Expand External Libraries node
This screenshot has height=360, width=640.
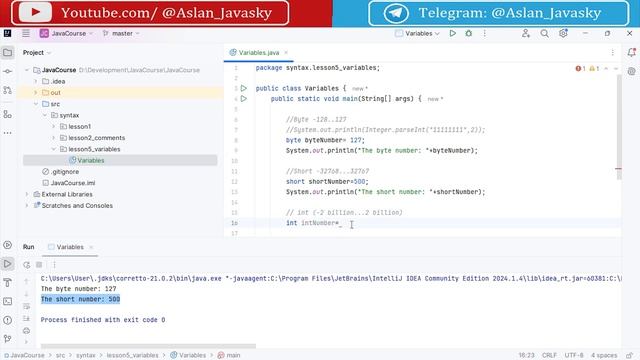27,194
